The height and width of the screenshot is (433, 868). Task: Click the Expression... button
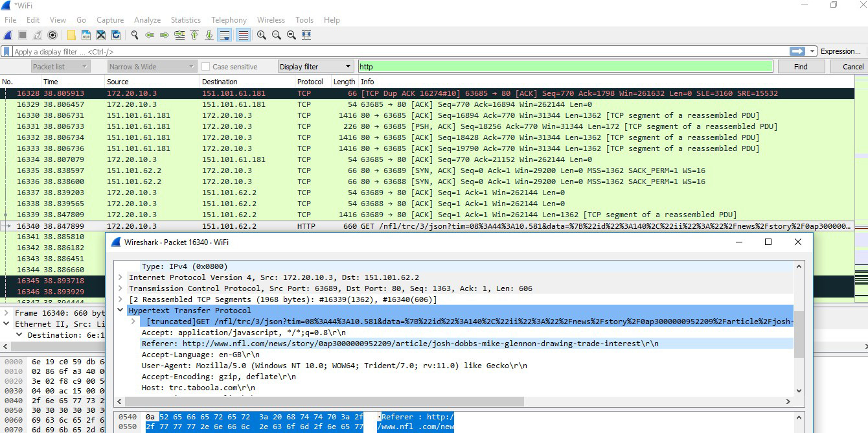click(x=841, y=51)
